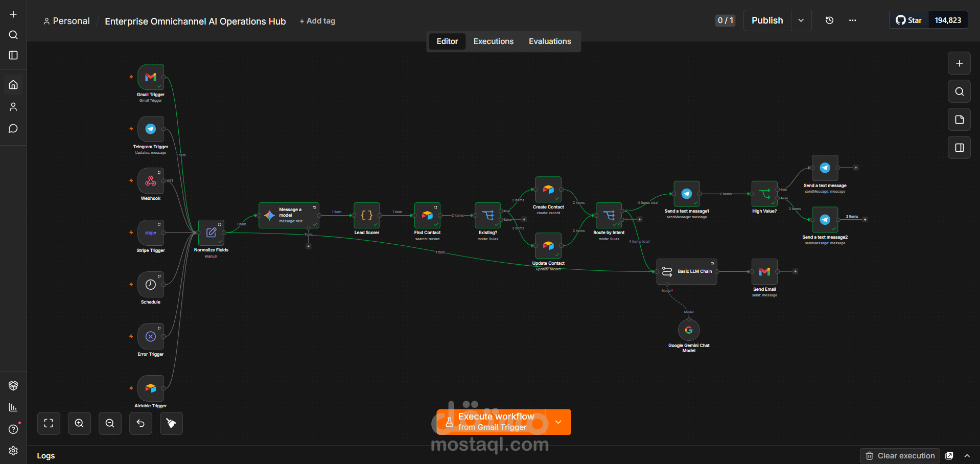Select the Error Trigger node

(x=150, y=336)
